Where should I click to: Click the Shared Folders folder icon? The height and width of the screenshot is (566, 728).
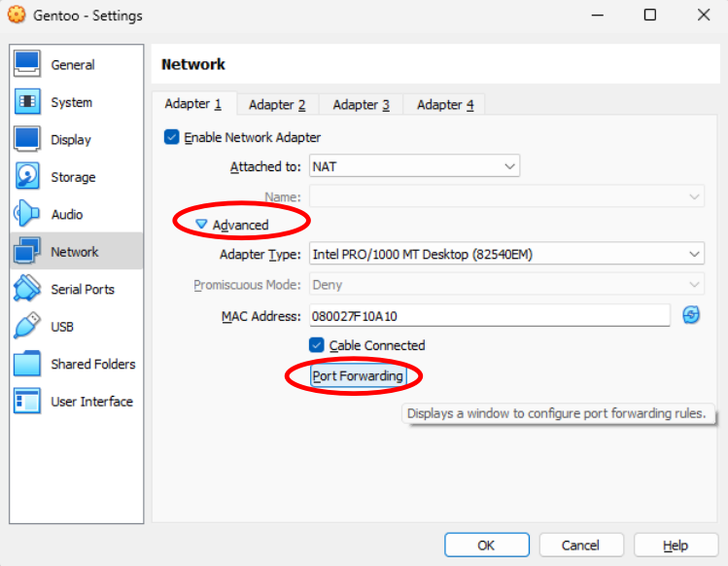pyautogui.click(x=27, y=364)
